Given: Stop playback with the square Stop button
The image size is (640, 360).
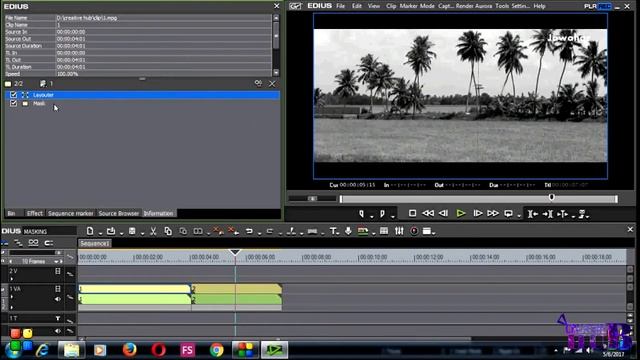Looking at the screenshot, I should [412, 213].
